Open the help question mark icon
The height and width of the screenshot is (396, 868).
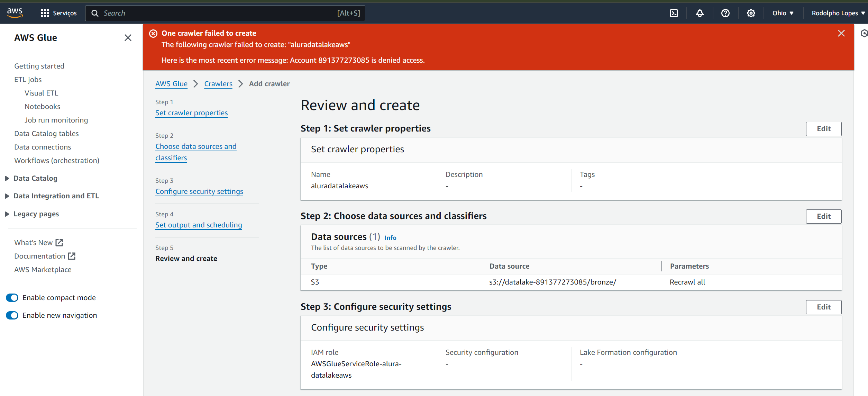coord(725,13)
